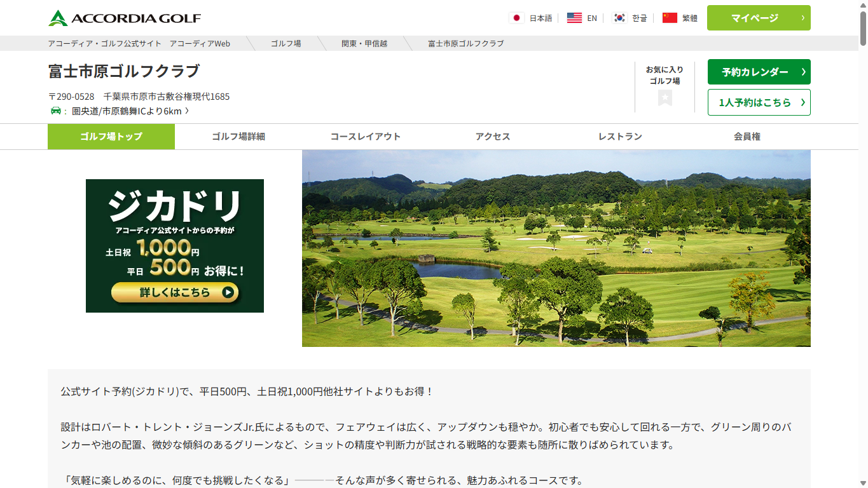This screenshot has height=488, width=868.
Task: Click お気に入りゴルフ場 label
Action: click(x=665, y=75)
